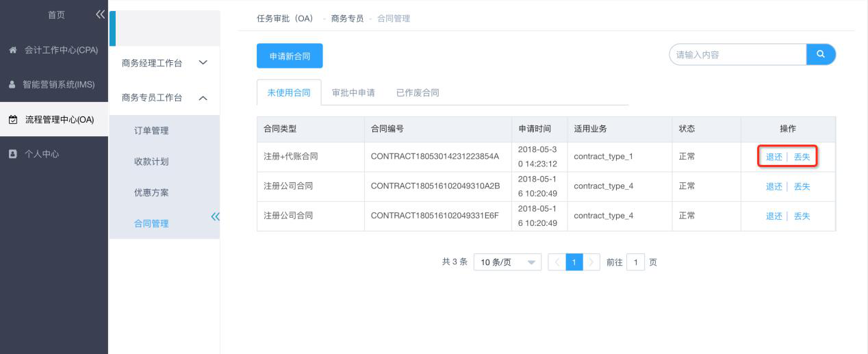
Task: Focus the 请输入内容 search field
Action: pos(738,54)
